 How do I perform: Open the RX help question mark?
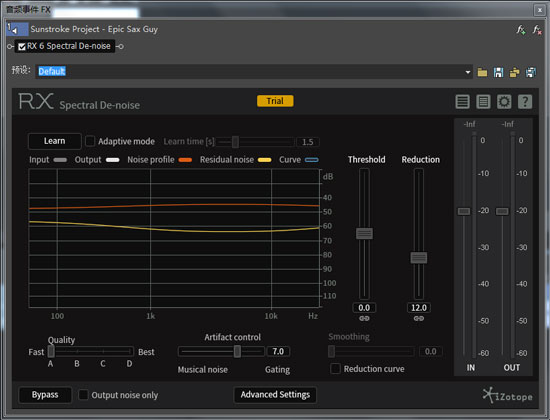click(x=525, y=102)
